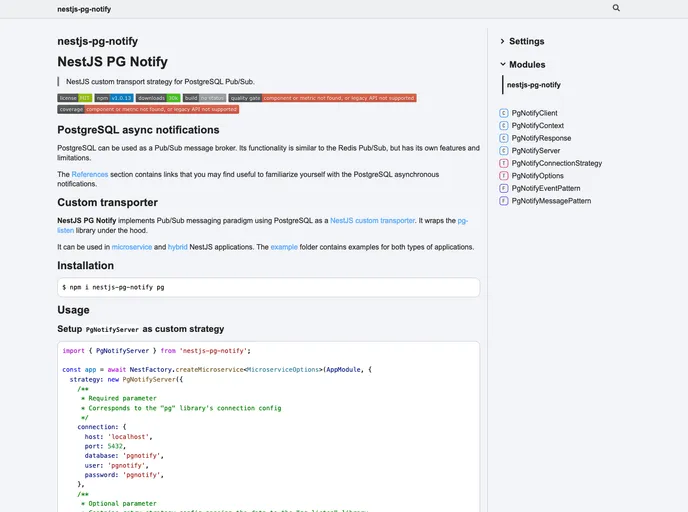688x512 pixels.
Task: Click the custom transport strategy tagline quote
Action: [x=160, y=82]
